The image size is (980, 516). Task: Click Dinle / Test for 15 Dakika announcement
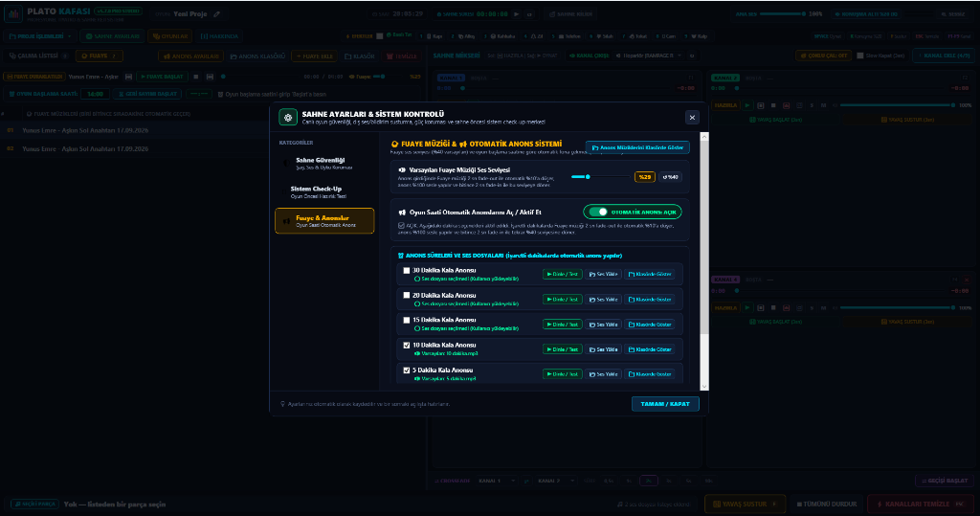563,324
